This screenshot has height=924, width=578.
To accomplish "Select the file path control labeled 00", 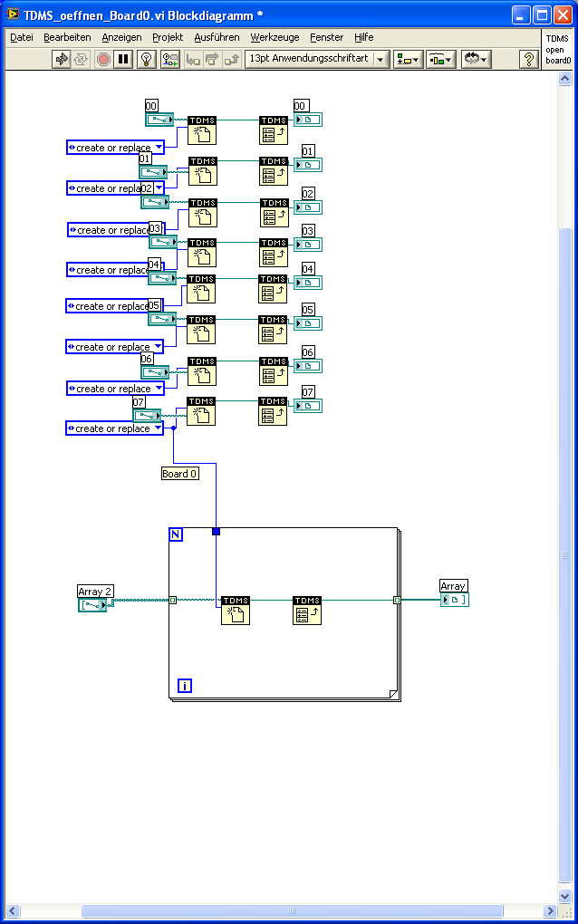I will click(159, 120).
